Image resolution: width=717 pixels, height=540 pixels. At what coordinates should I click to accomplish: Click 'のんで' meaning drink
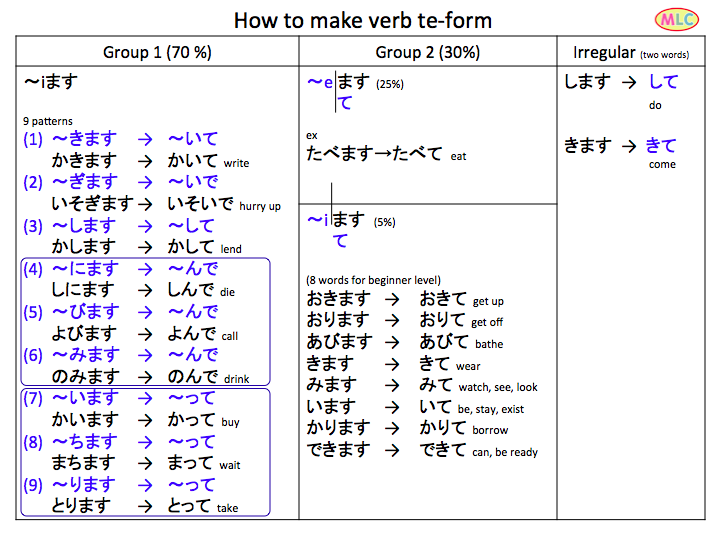click(193, 376)
